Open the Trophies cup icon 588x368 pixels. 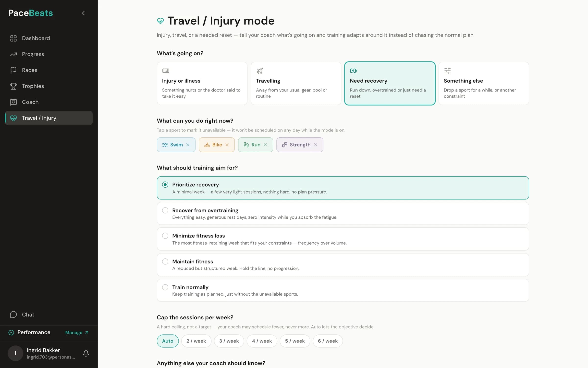point(13,86)
